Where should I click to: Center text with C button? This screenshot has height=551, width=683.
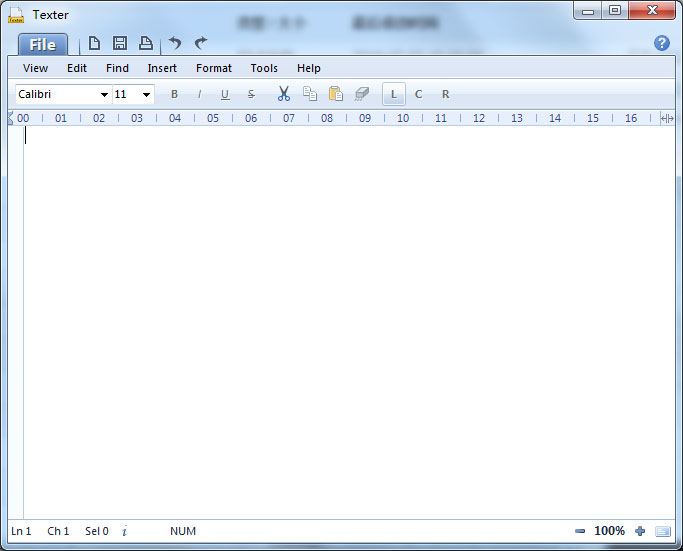[419, 94]
